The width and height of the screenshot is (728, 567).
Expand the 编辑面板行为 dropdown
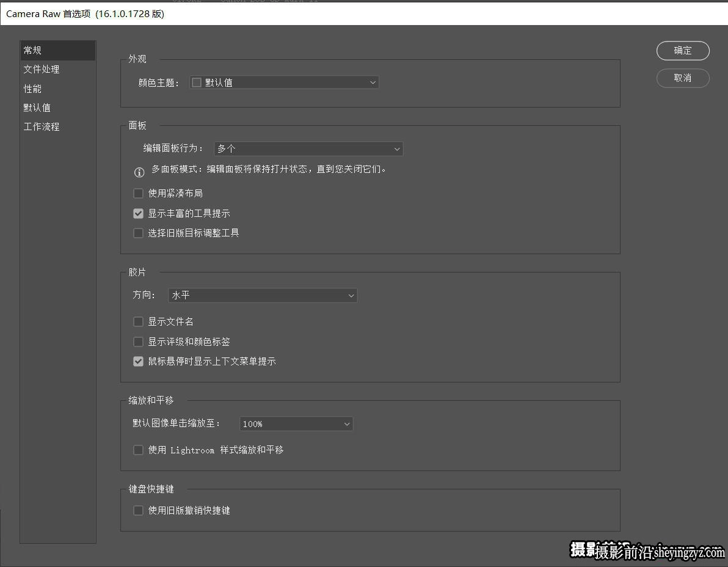point(308,148)
